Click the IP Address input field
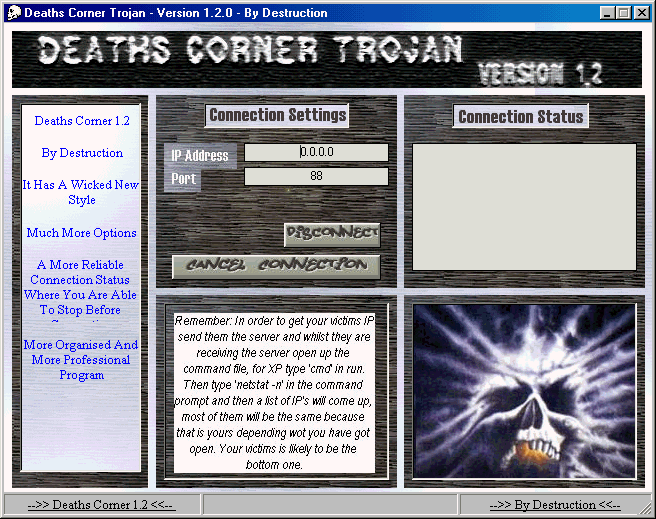 pos(316,153)
